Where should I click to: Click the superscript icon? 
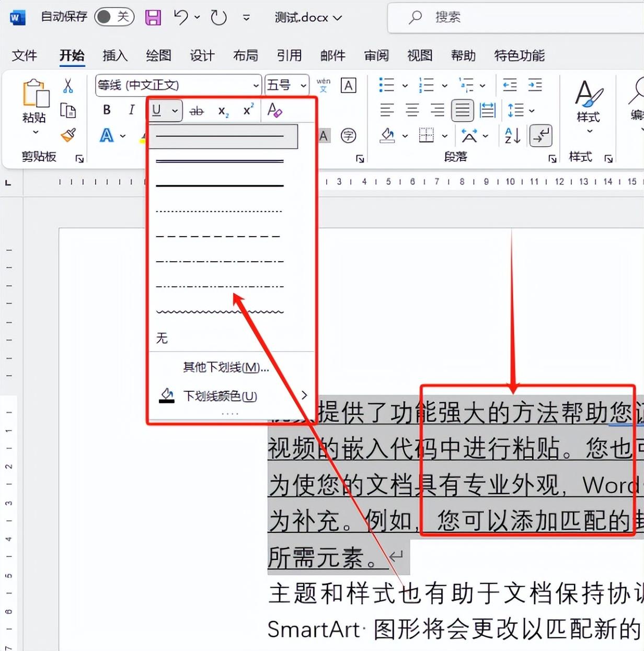[x=246, y=110]
